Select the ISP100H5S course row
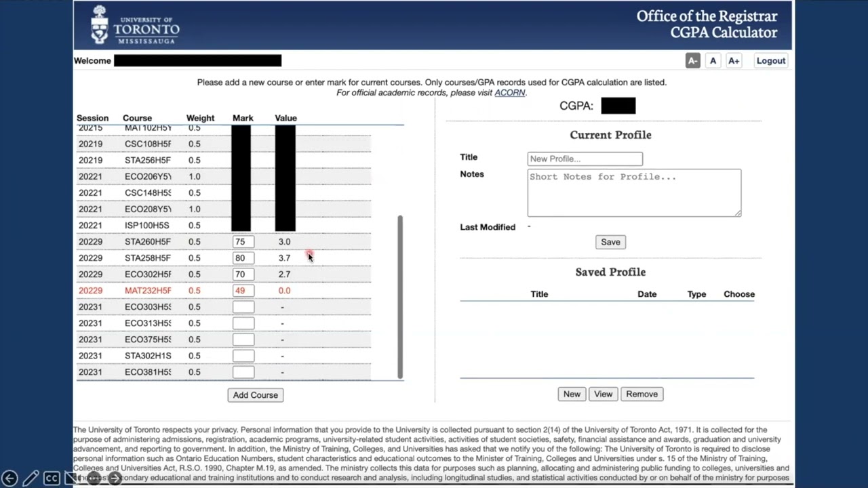868x488 pixels. click(224, 225)
